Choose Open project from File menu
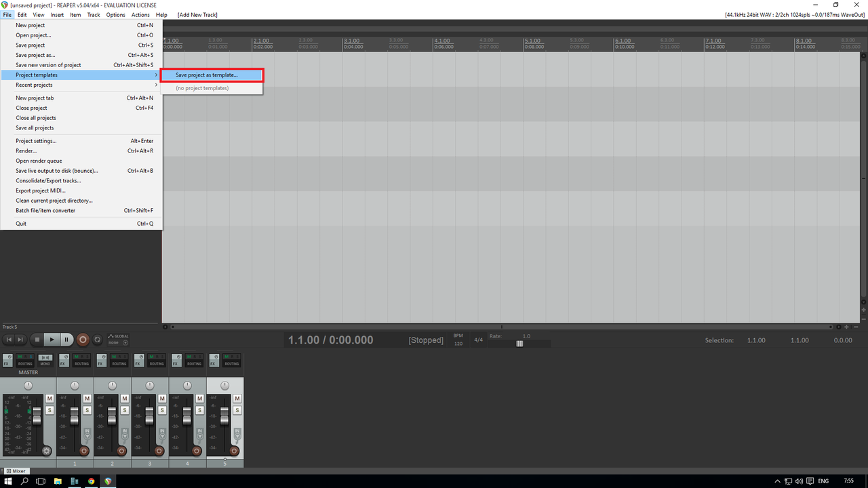 81,35
